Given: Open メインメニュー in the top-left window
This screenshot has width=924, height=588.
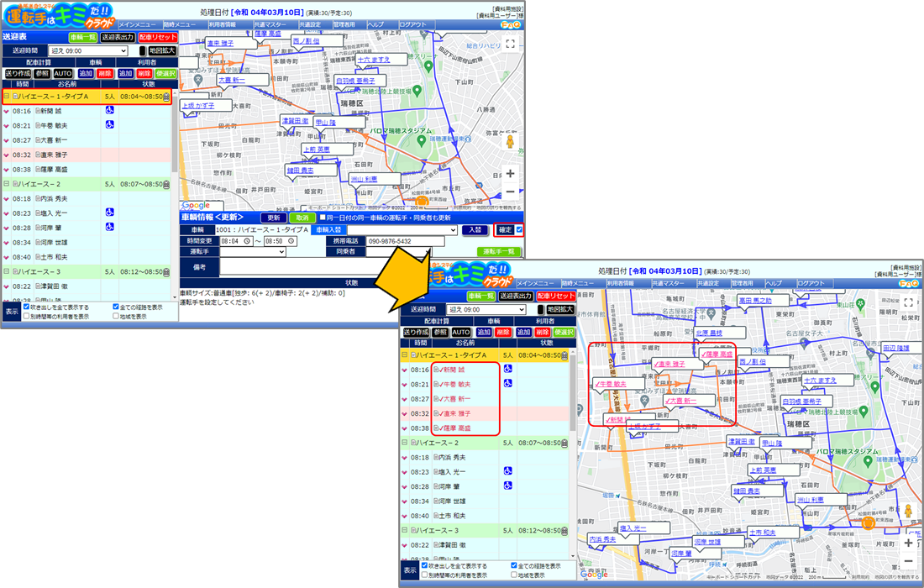Looking at the screenshot, I should [137, 24].
